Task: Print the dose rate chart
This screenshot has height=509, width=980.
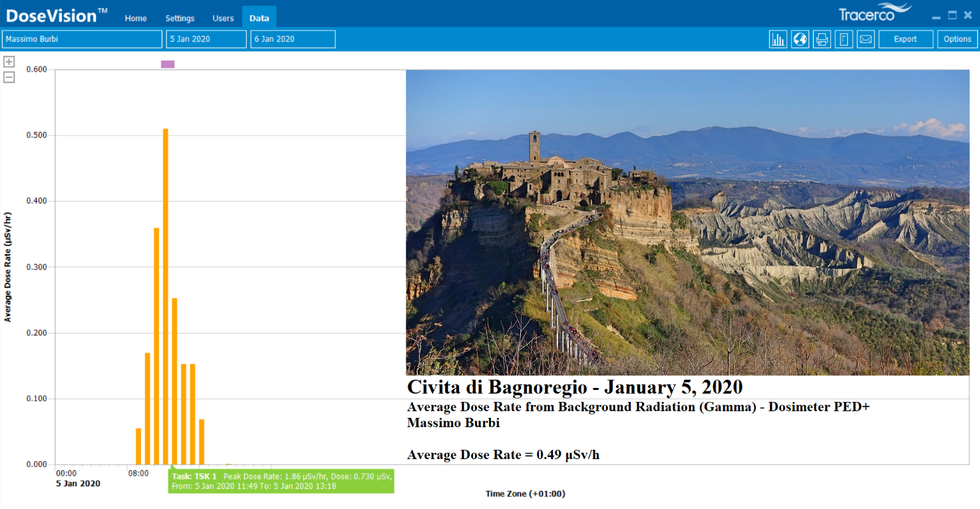Action: (822, 39)
